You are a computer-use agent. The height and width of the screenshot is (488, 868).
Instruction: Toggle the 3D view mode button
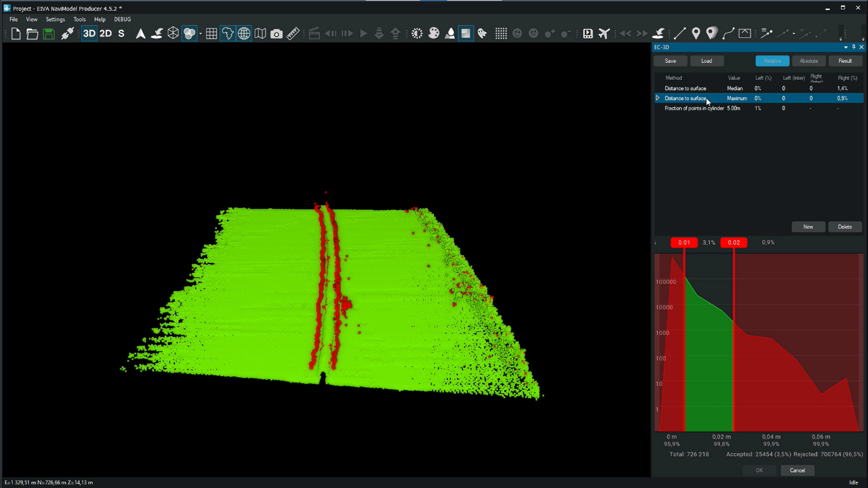click(89, 34)
